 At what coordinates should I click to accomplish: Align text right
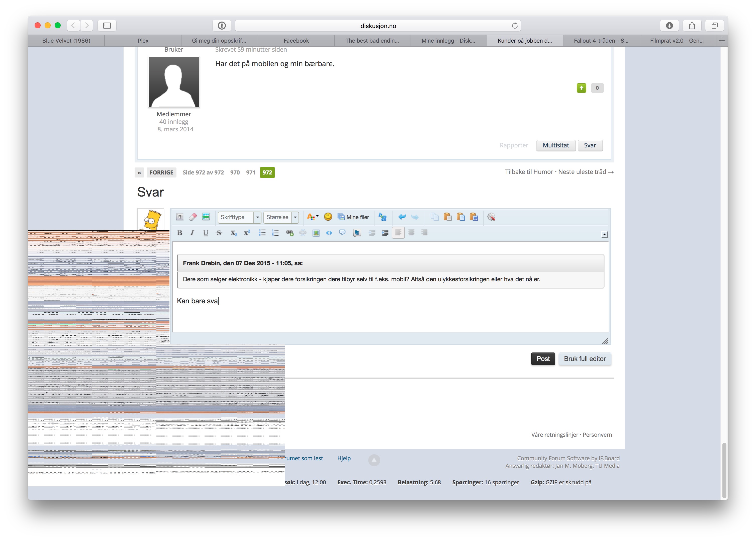point(424,233)
